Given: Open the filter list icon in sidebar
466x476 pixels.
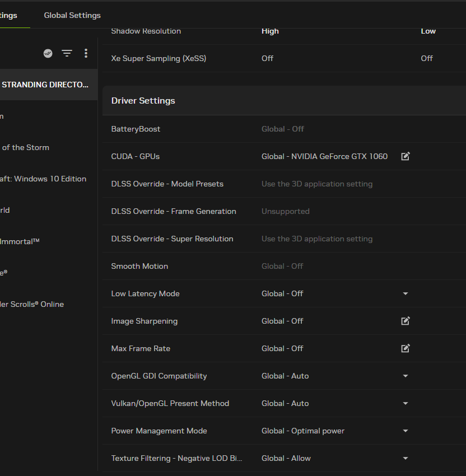Looking at the screenshot, I should [67, 53].
